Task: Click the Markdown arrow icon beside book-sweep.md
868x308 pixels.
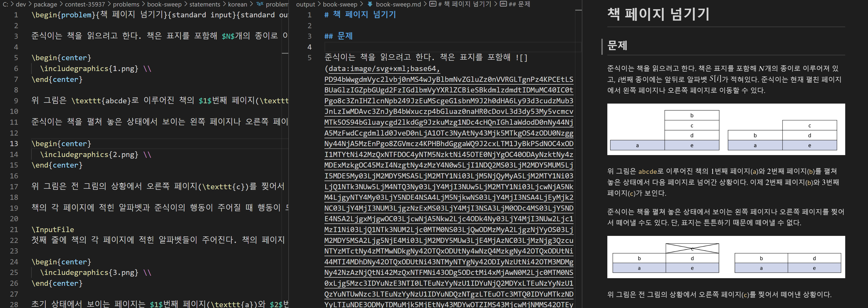Action: (x=371, y=4)
